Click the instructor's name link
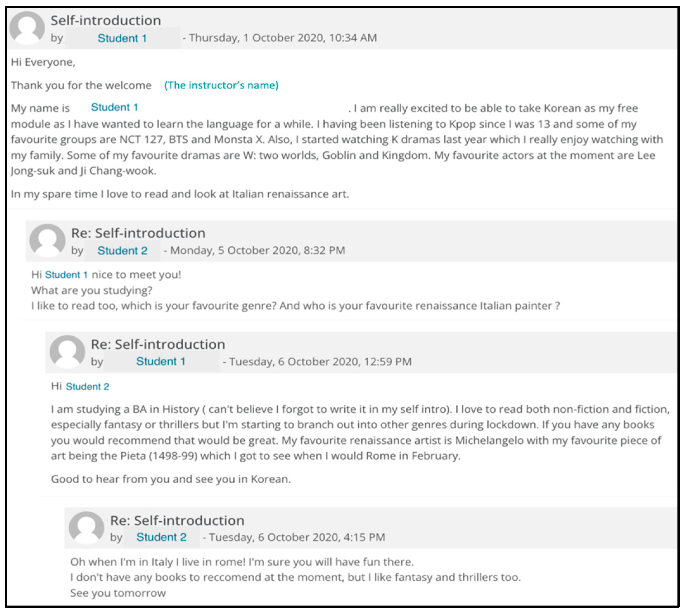The image size is (686, 616). pyautogui.click(x=221, y=85)
